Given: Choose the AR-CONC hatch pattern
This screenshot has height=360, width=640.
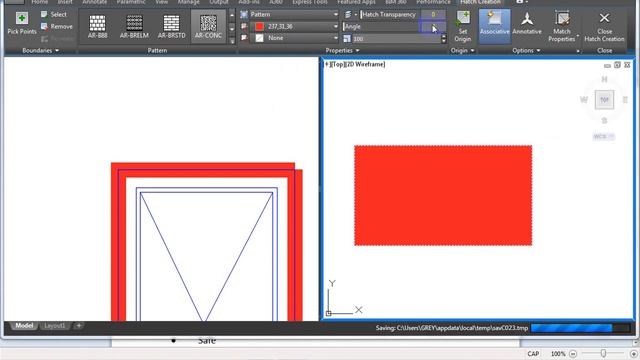Looking at the screenshot, I should [x=208, y=27].
